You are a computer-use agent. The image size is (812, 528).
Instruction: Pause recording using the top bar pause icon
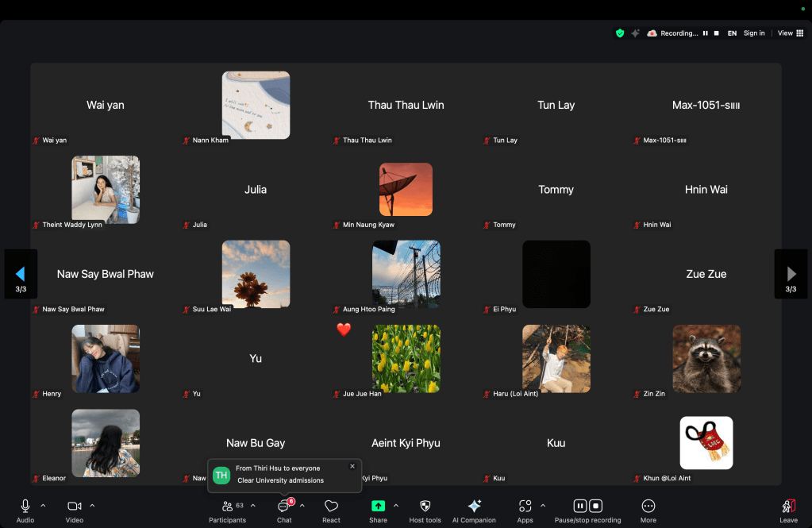[705, 33]
